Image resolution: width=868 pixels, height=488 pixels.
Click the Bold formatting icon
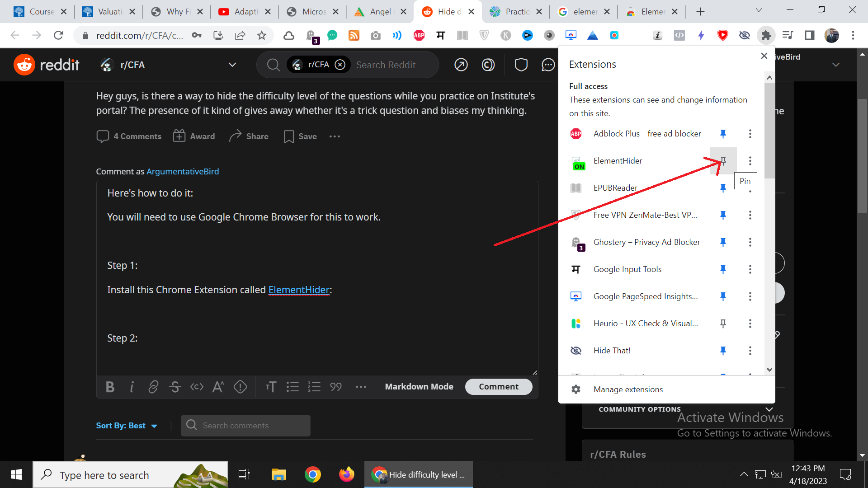(110, 387)
